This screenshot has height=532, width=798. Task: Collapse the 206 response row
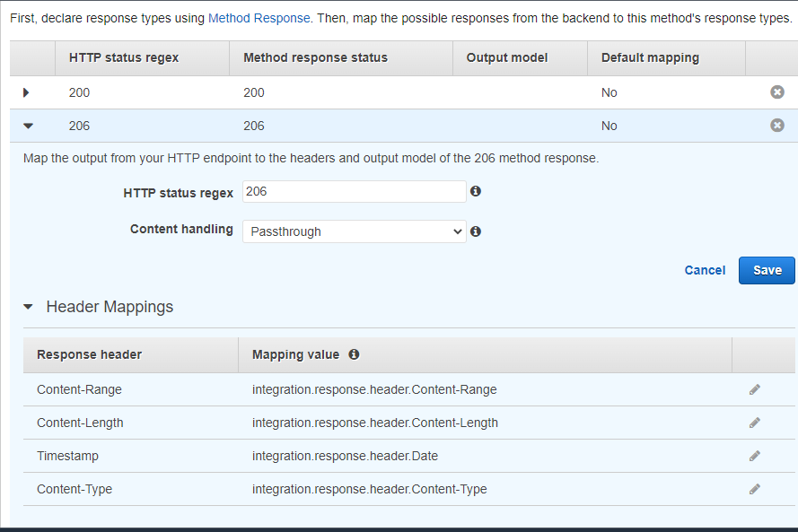(27, 126)
